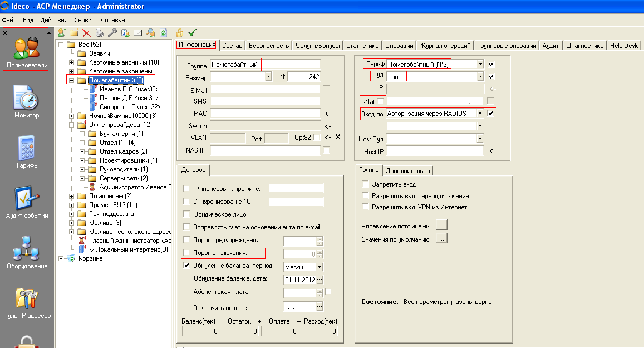
Task: Enable the Запретить вход checkbox
Action: [x=366, y=184]
